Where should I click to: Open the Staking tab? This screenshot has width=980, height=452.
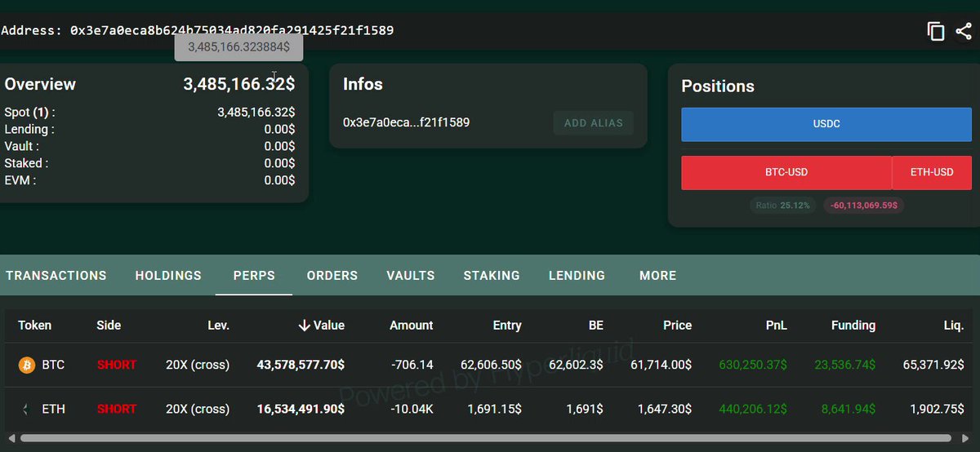[x=492, y=276]
